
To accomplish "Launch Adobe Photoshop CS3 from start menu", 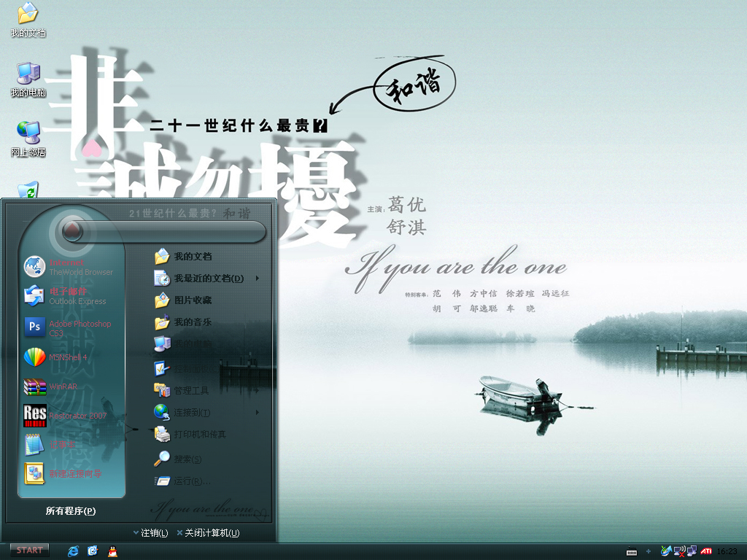I will pos(68,327).
